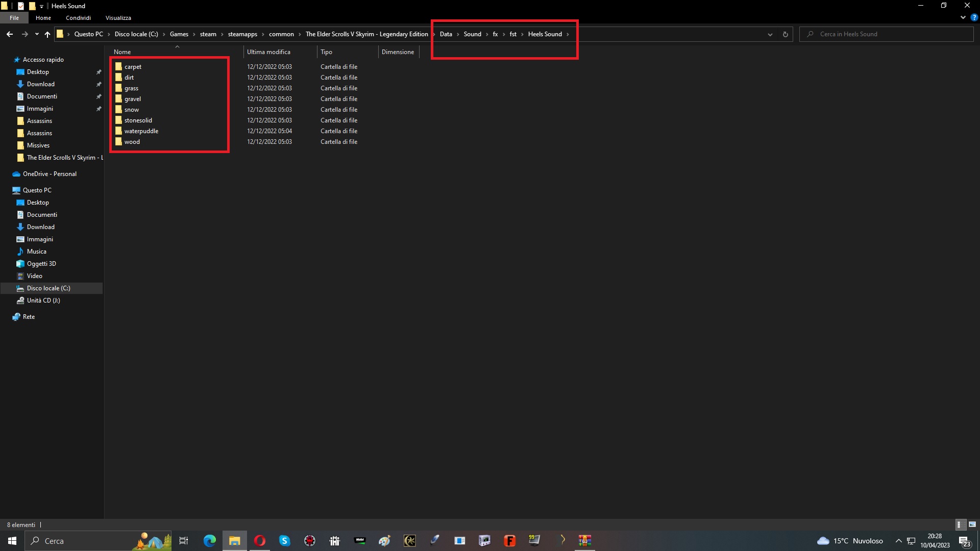Open Musica under Questo PC
This screenshot has width=980, height=551.
coord(36,252)
